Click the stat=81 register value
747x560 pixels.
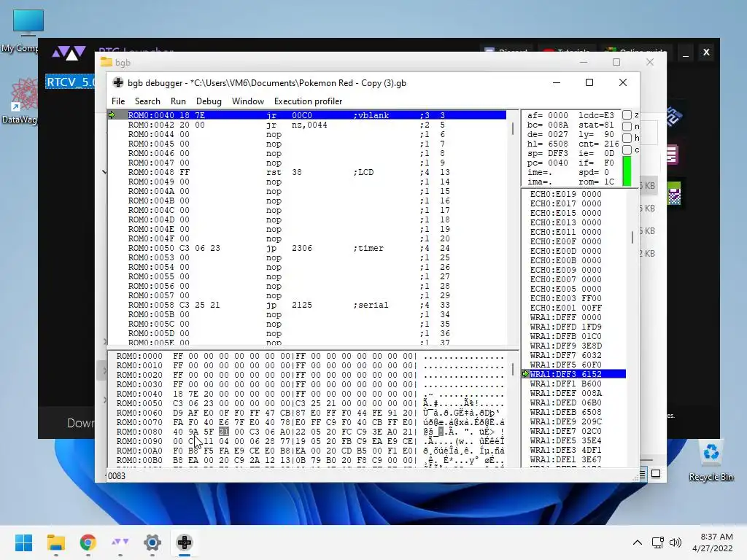click(x=597, y=125)
